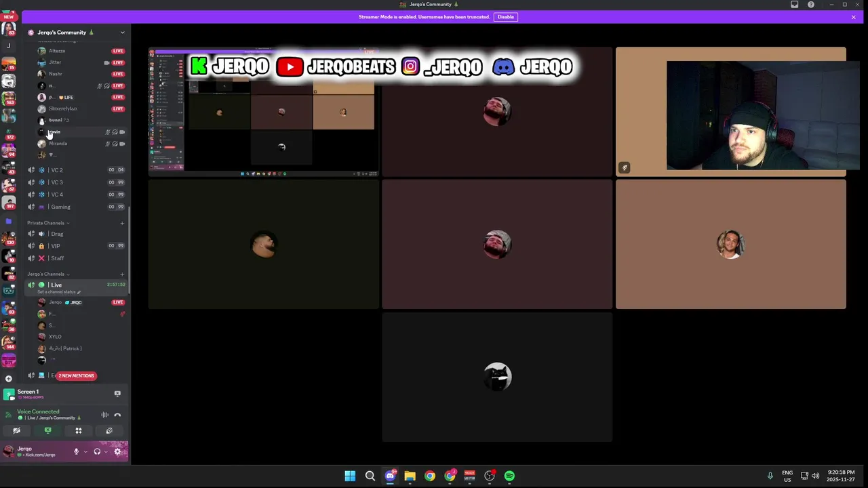868x488 pixels.
Task: Expand the Jerqo's Community server dropdown
Action: click(122, 33)
